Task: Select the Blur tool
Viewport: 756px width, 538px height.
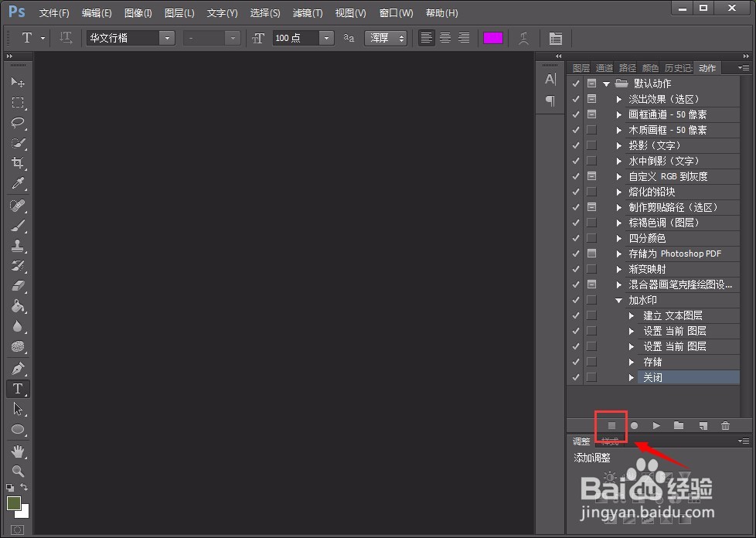Action: point(18,326)
